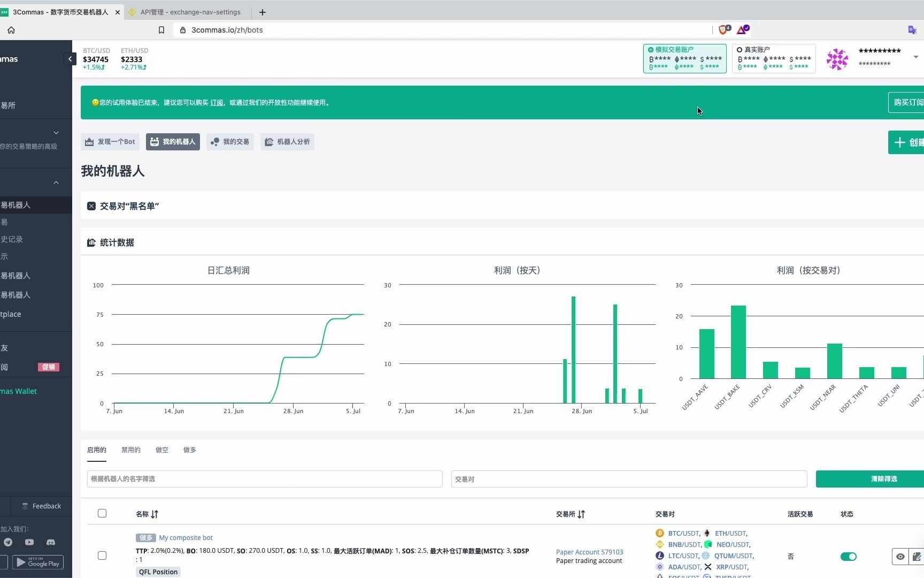The width and height of the screenshot is (924, 578).
Task: Click the blacklist X icon
Action: 91,206
